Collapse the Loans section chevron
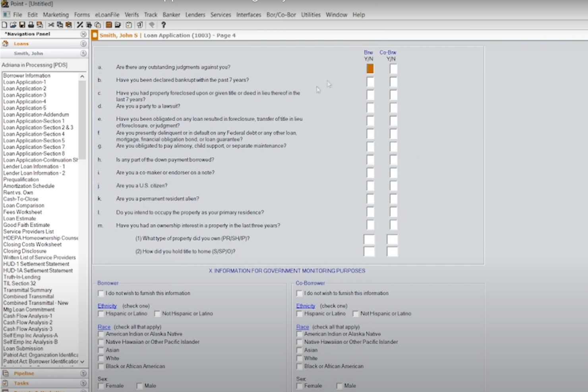The width and height of the screenshot is (588, 392). [x=83, y=44]
